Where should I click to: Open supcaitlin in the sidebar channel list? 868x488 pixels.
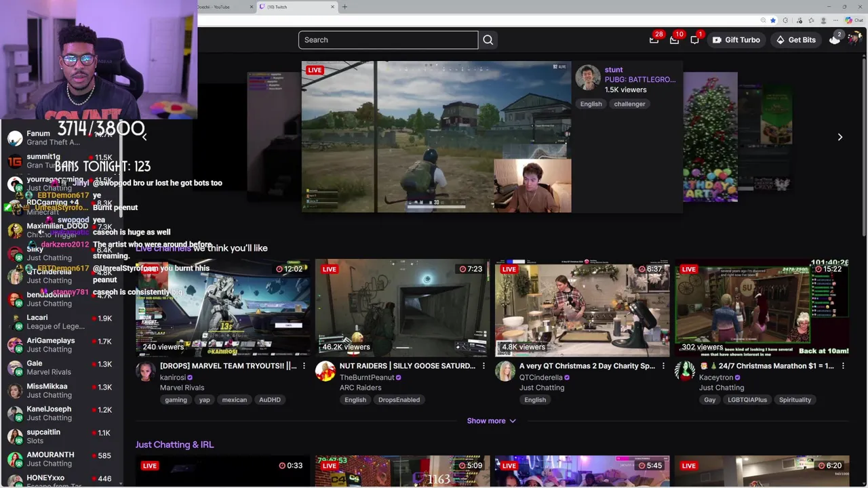point(61,436)
